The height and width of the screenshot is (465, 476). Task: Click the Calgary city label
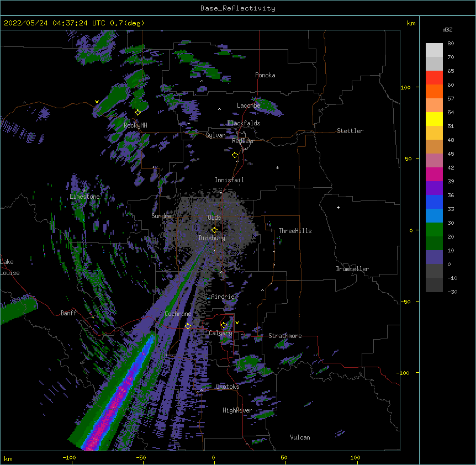(x=221, y=333)
